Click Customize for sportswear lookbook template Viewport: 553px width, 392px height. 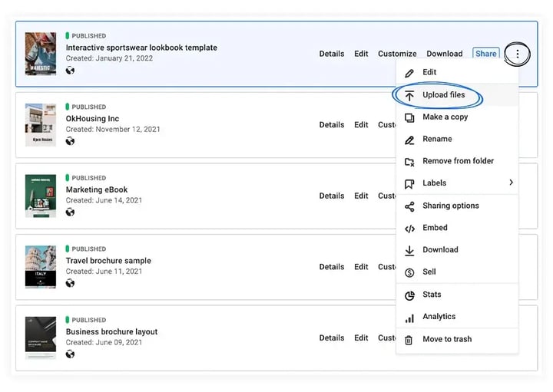click(x=397, y=54)
